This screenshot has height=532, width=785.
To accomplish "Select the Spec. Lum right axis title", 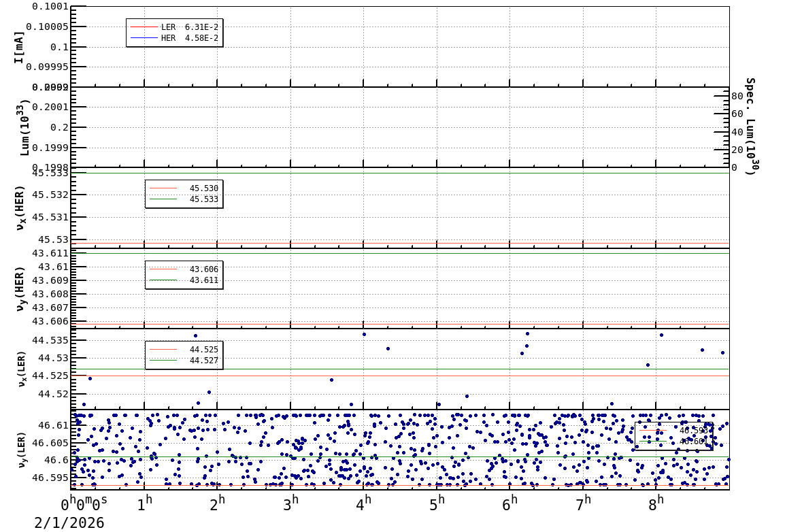I will click(x=750, y=126).
